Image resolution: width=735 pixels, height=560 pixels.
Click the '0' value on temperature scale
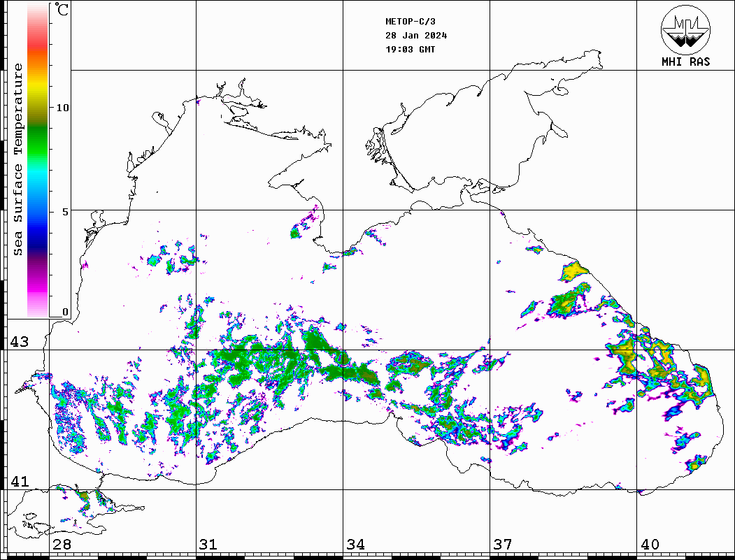click(x=64, y=312)
